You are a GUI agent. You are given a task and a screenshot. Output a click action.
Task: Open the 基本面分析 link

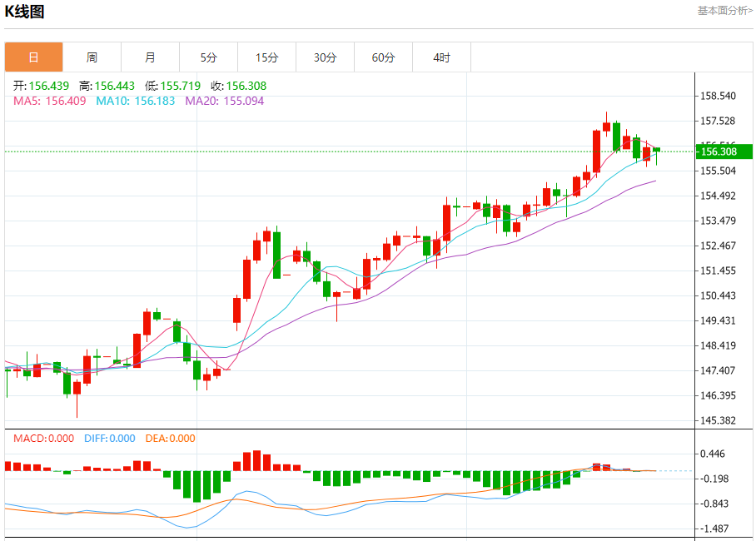[724, 11]
